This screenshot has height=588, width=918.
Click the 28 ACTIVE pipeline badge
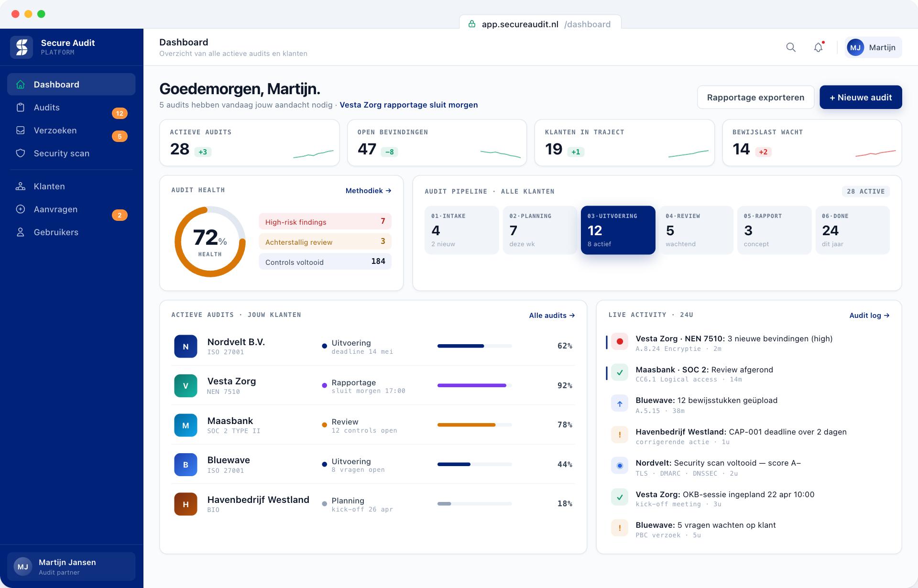pos(865,191)
